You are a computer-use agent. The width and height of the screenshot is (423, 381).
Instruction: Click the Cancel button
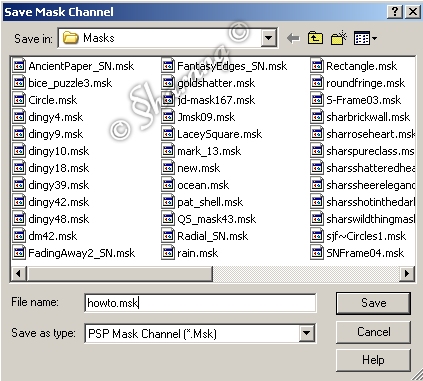pyautogui.click(x=373, y=332)
